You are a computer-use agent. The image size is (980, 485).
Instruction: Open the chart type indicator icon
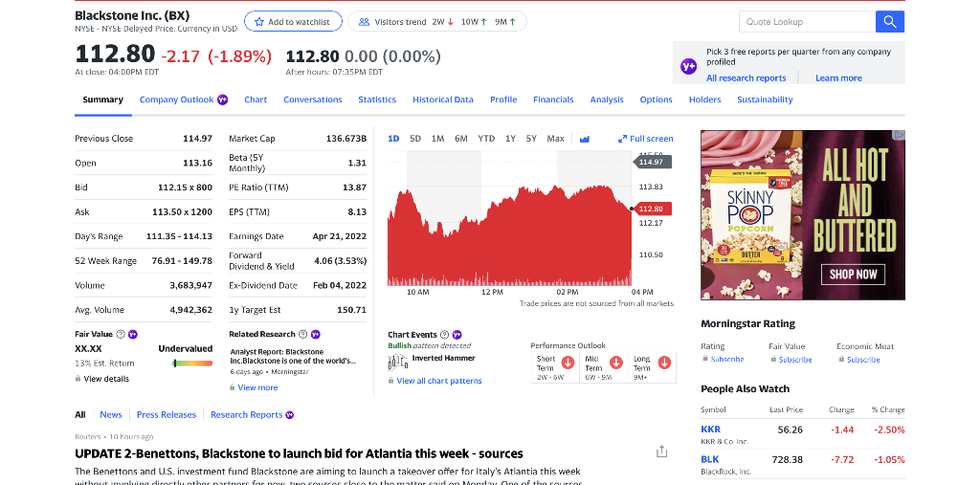pos(585,139)
